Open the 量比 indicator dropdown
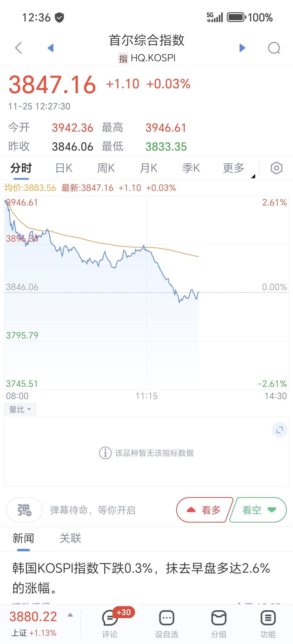The height and width of the screenshot is (644, 293). point(20,409)
